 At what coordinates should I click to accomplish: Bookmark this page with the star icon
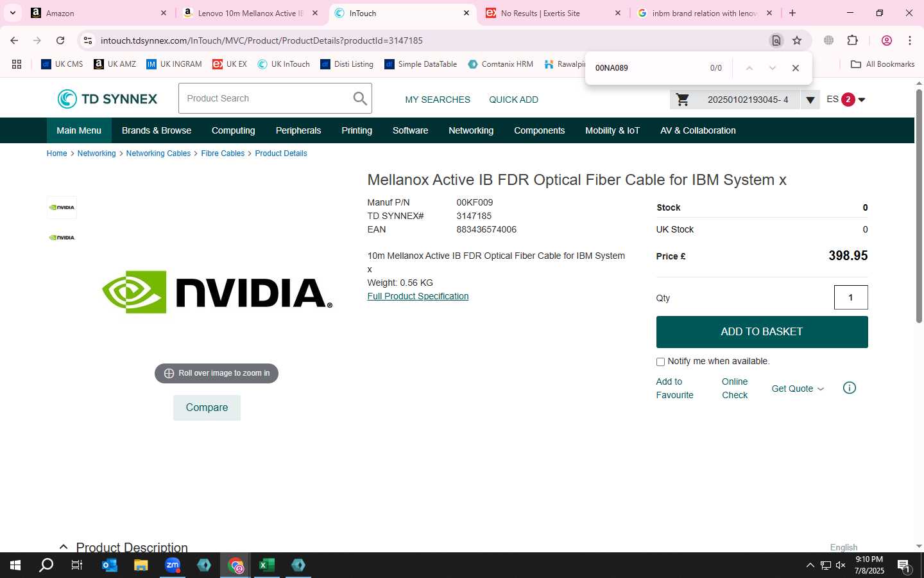797,40
